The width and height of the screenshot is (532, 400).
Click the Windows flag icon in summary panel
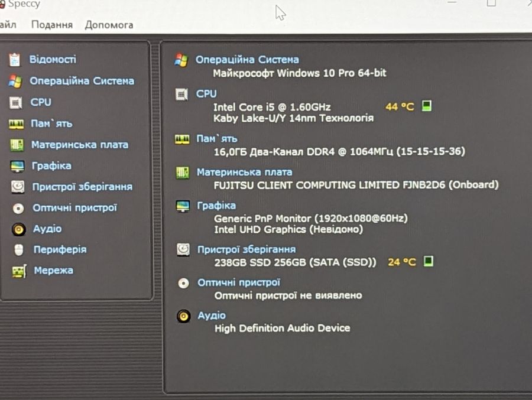(x=181, y=60)
